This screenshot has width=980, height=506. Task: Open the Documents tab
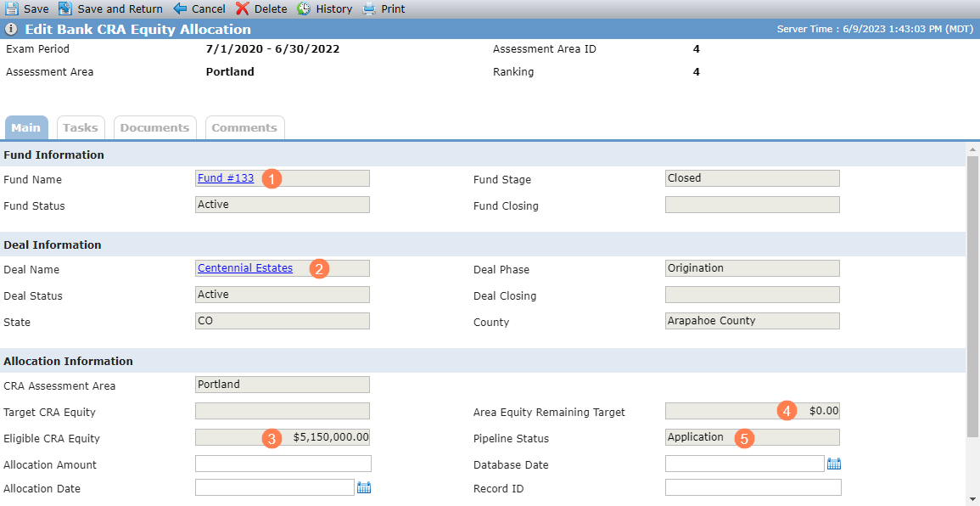[155, 127]
